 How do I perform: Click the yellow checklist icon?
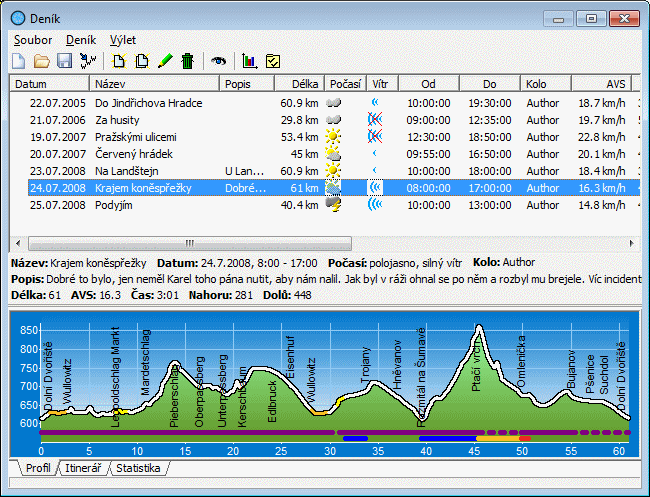click(x=273, y=61)
